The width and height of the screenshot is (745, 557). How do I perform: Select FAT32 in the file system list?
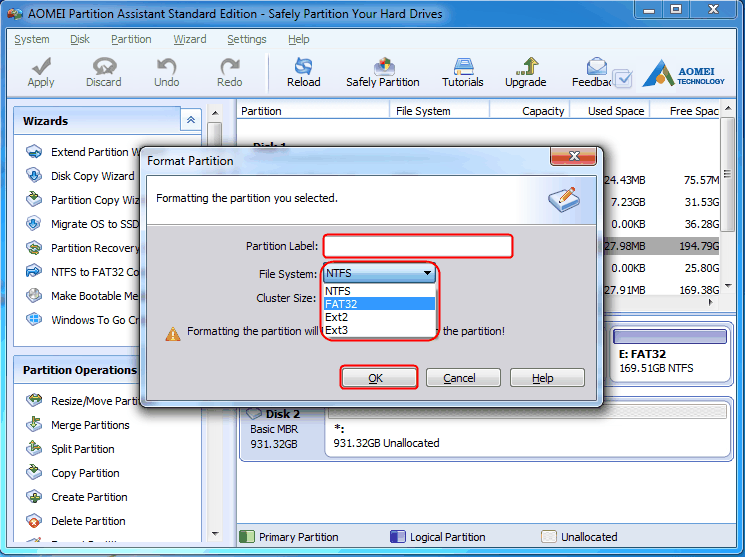[379, 304]
